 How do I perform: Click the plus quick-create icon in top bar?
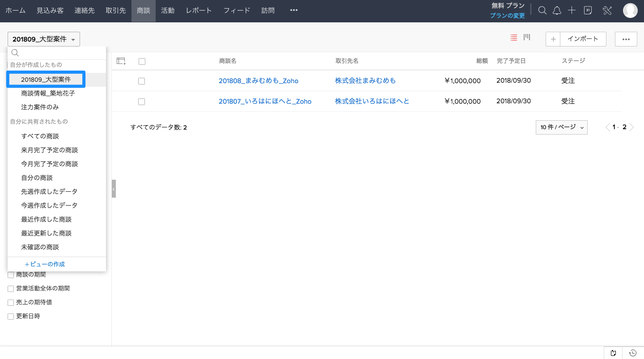(572, 10)
